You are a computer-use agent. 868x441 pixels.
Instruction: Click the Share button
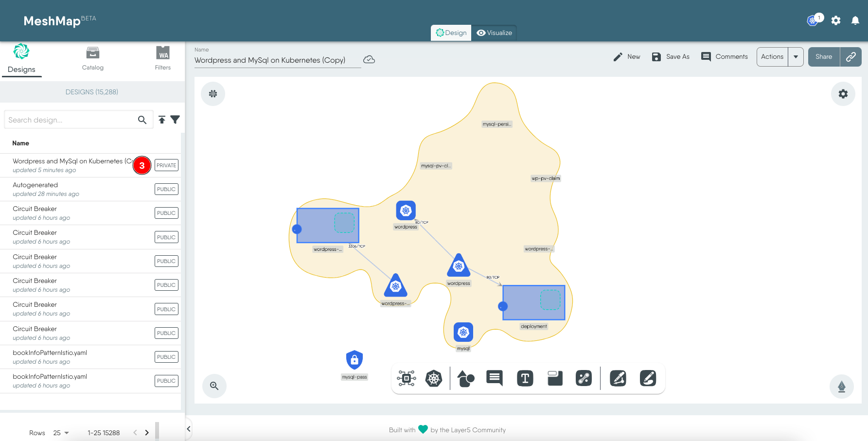point(823,57)
